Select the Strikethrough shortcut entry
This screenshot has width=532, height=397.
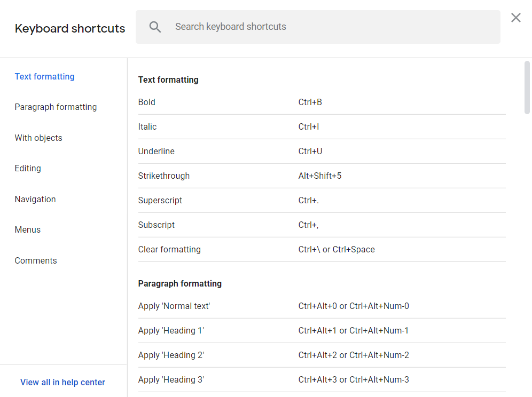point(322,176)
